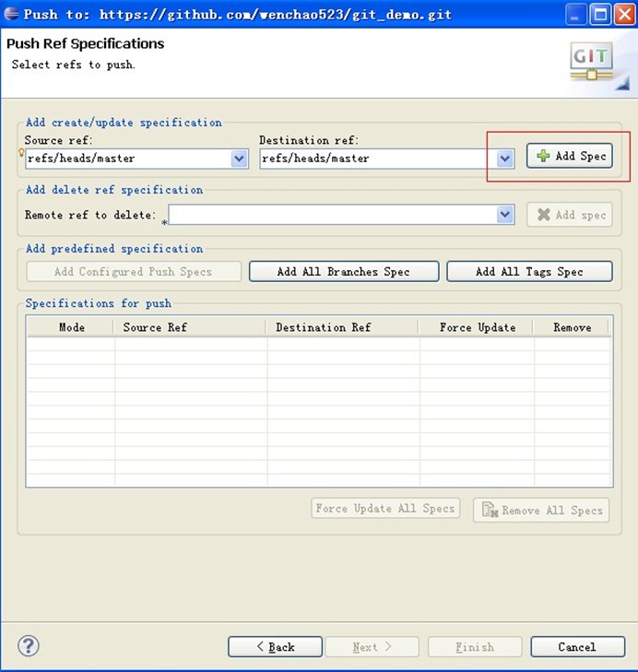638x672 pixels.
Task: Go Back to the previous wizard page
Action: [275, 646]
